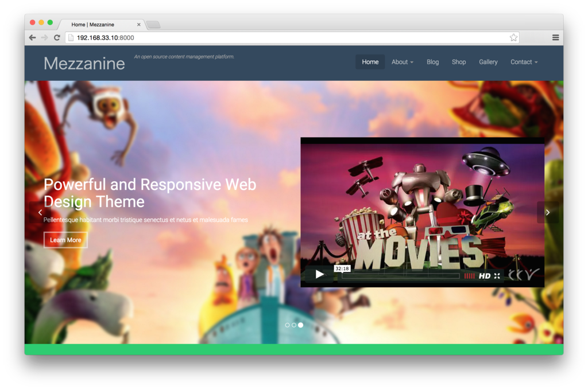Open the Shop page
The width and height of the screenshot is (588, 390).
pyautogui.click(x=459, y=62)
